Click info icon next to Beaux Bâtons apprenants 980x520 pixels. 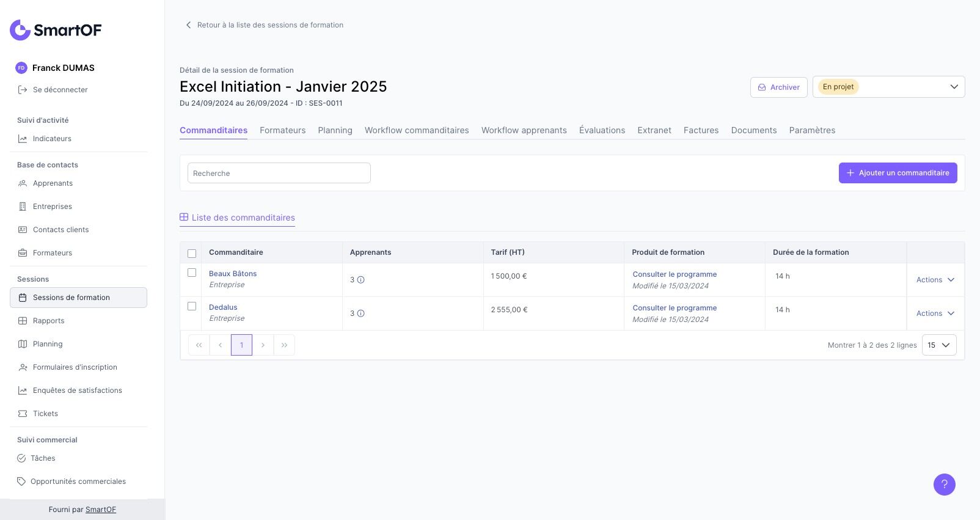361,280
